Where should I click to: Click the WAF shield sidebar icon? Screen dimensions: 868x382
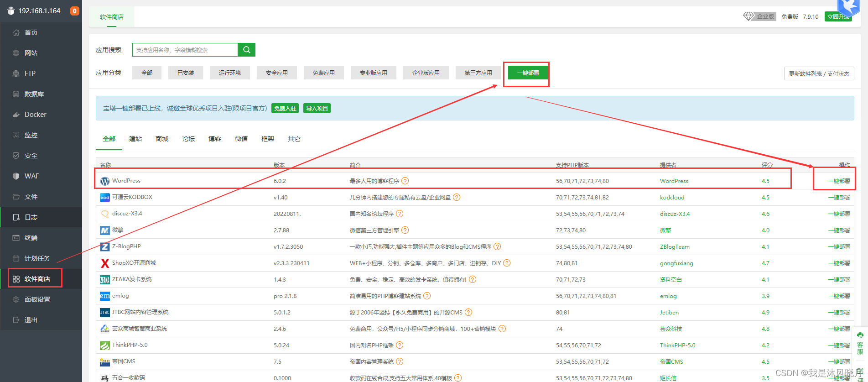pos(16,176)
